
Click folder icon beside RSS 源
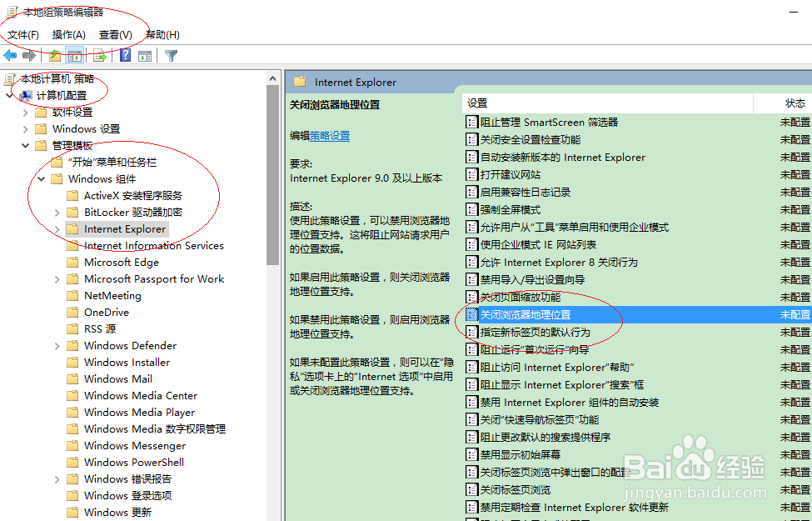(x=72, y=329)
